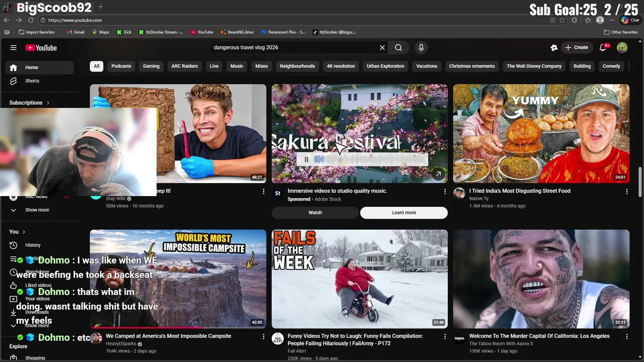Go back with the browser back arrow
The image size is (644, 362).
pos(7,20)
